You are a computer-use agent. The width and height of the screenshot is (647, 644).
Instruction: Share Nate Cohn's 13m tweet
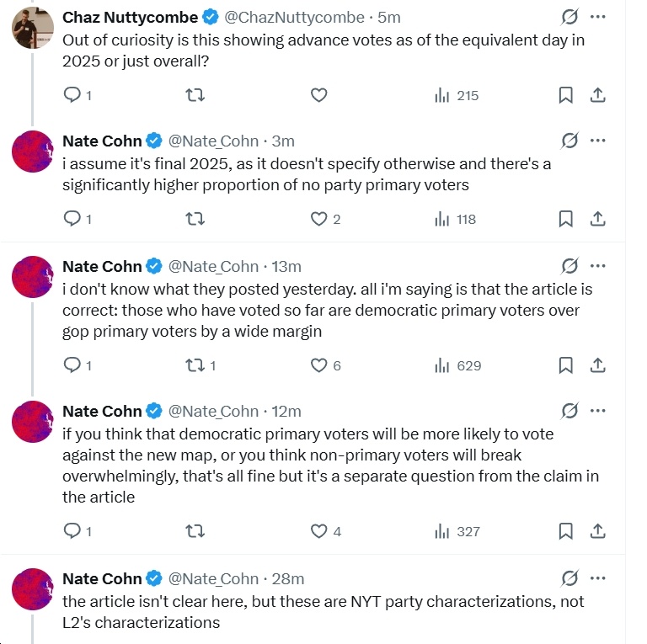597,365
